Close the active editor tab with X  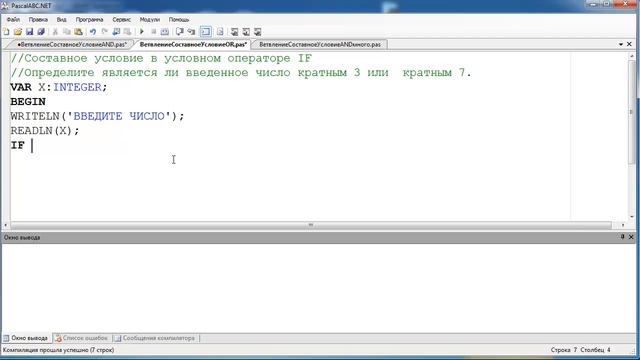click(629, 44)
